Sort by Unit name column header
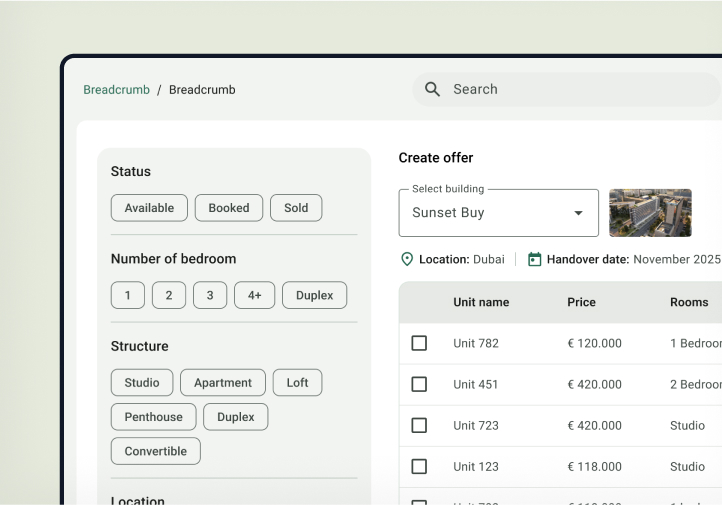722x505 pixels. coord(481,302)
